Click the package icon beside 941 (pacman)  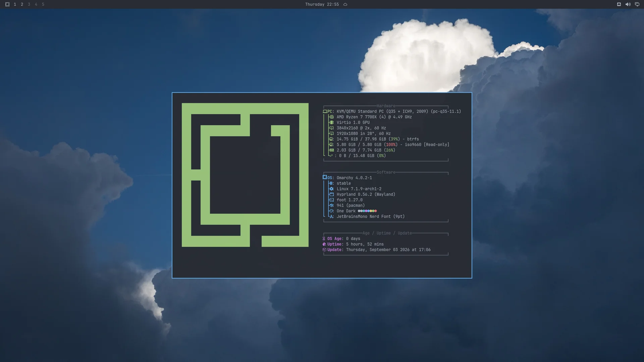331,205
